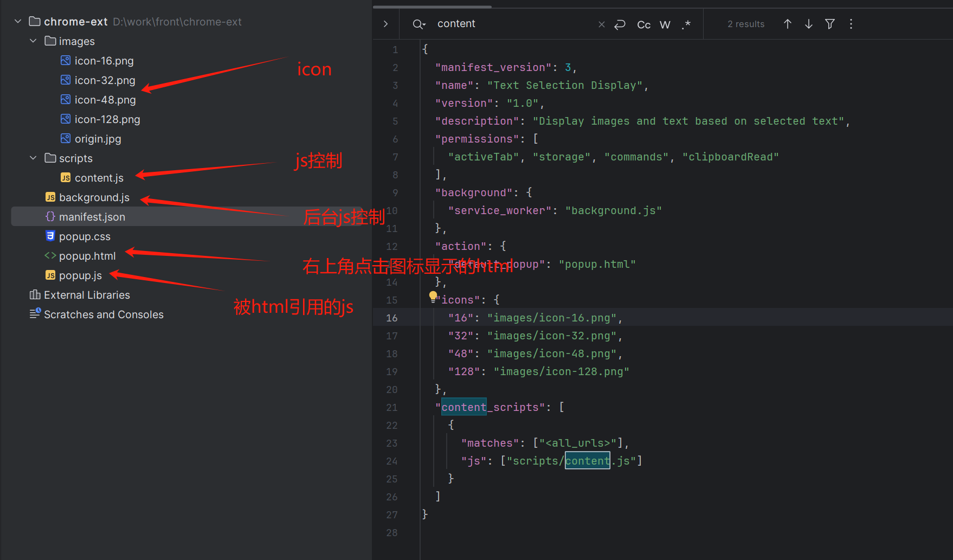Screen dimensions: 953x560
Task: Open search history magnifier dropdown
Action: point(418,24)
